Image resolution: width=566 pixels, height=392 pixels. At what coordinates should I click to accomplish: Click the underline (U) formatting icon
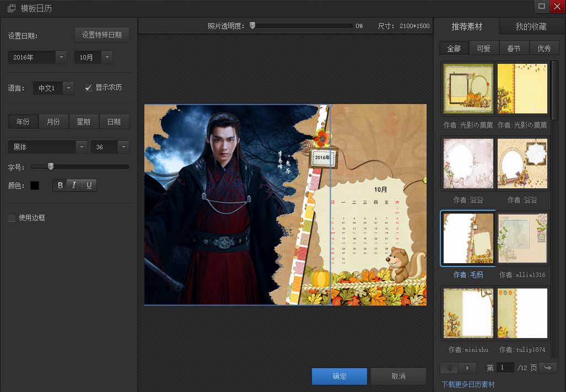pyautogui.click(x=89, y=185)
